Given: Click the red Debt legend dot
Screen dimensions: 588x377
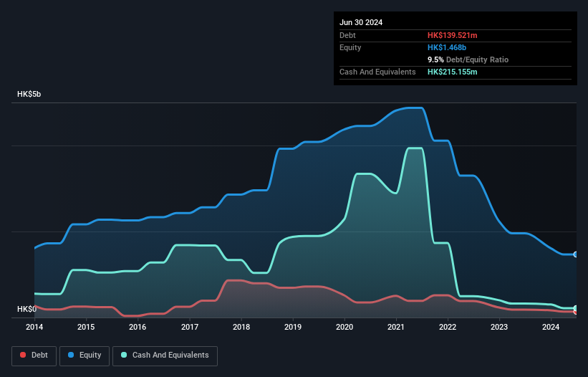Looking at the screenshot, I should tap(23, 355).
